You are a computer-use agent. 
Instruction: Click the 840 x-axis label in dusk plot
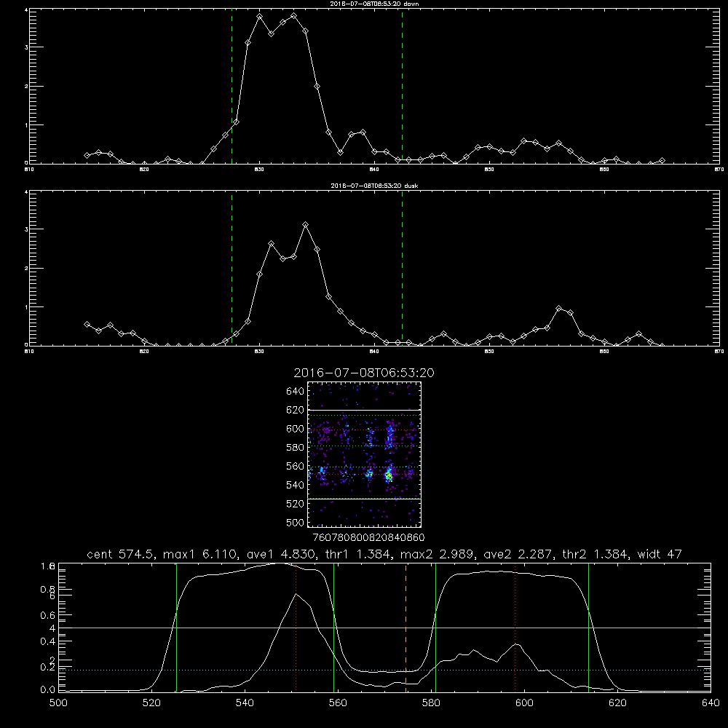pyautogui.click(x=374, y=352)
